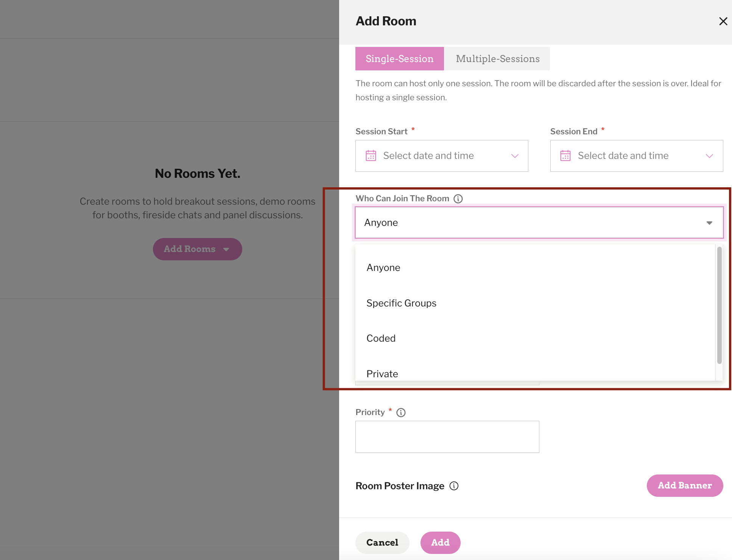The image size is (732, 560).
Task: Switch to the Single-Session tab
Action: click(399, 59)
